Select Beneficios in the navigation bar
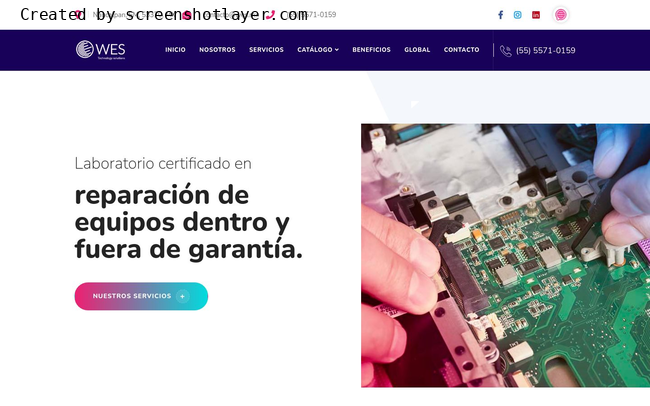This screenshot has width=650, height=406. [x=371, y=50]
